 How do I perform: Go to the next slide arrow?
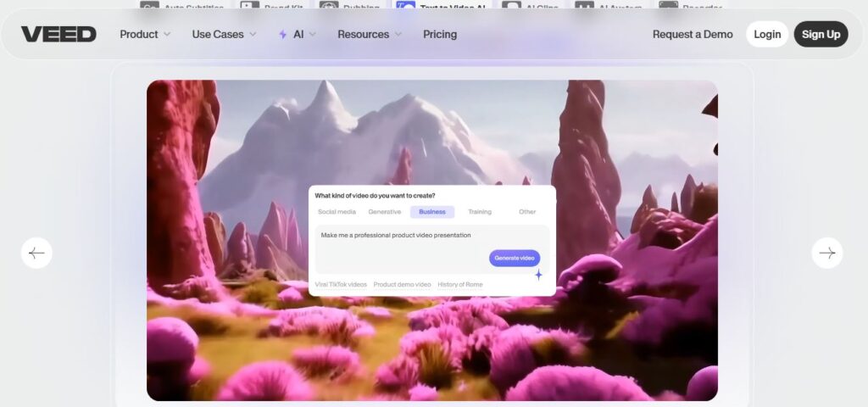pos(827,253)
